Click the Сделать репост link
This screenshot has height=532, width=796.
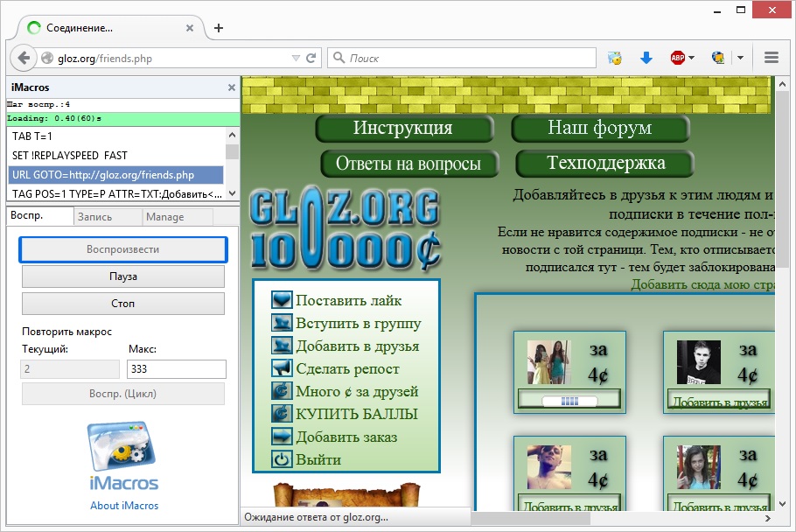(348, 369)
